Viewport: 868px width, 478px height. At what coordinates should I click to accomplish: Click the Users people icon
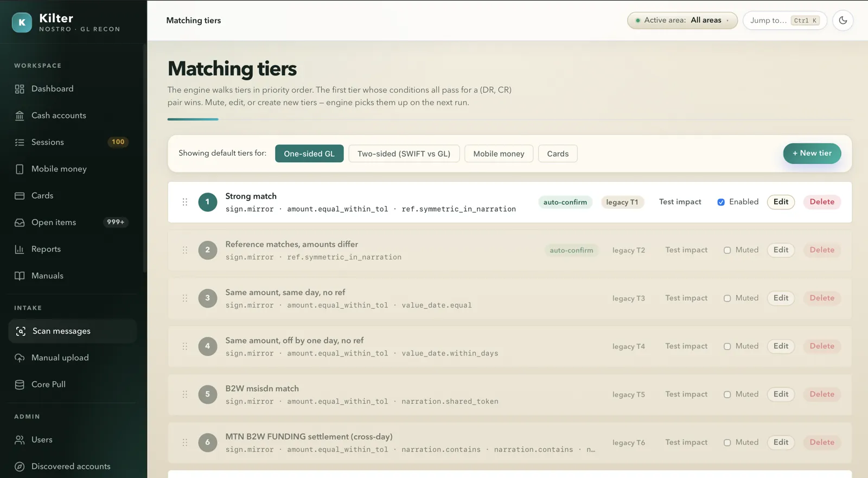pos(20,439)
